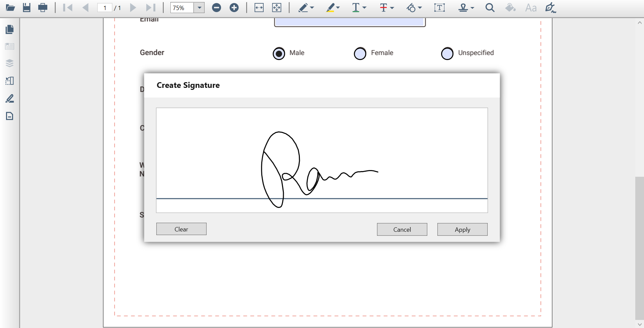Open the page thumbnails panel
This screenshot has height=328, width=644.
click(x=10, y=30)
